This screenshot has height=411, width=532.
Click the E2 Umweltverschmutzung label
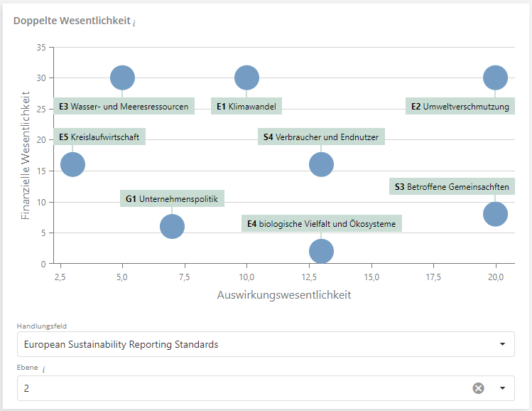tap(460, 107)
